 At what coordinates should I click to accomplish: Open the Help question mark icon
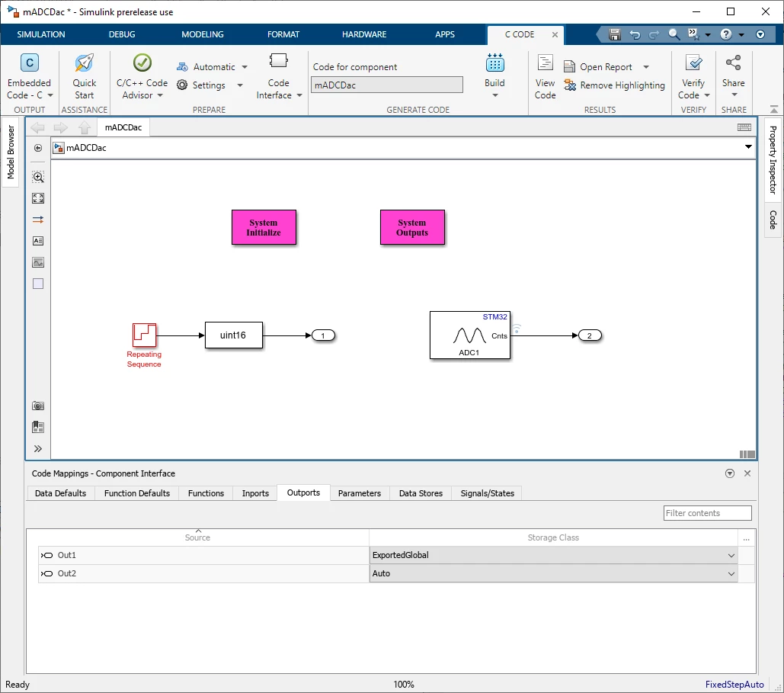[x=726, y=34]
